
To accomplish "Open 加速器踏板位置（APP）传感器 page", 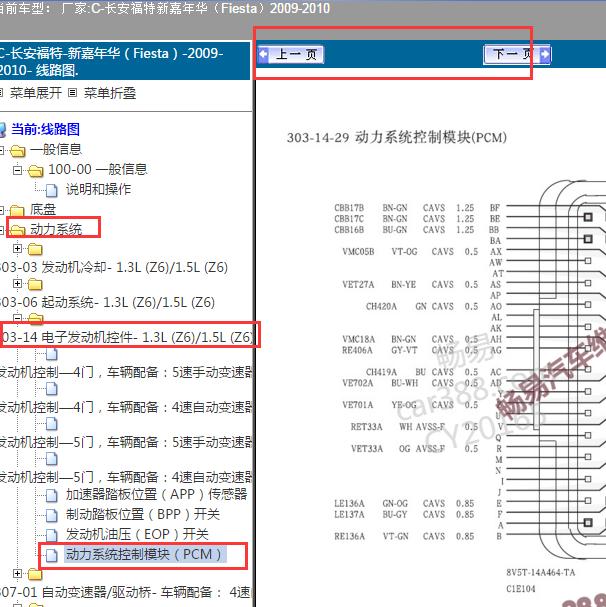I will 156,494.
